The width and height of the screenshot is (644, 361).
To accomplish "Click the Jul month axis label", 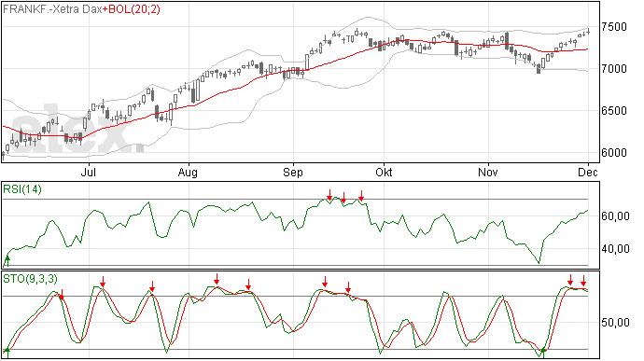I will point(88,172).
